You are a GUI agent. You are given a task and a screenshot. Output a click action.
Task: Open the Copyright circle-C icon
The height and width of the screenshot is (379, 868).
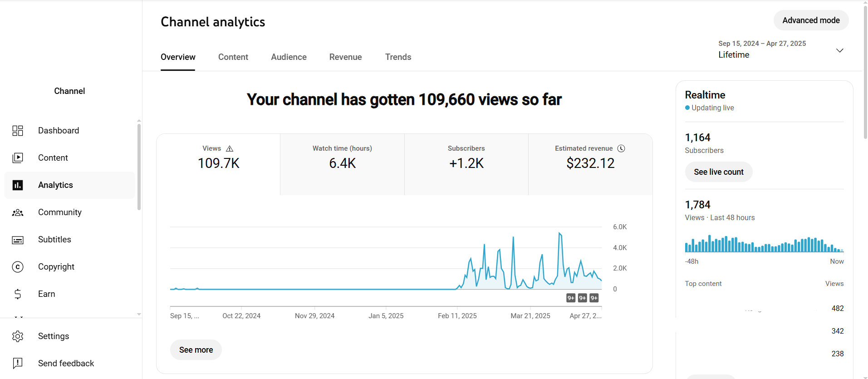[18, 267]
